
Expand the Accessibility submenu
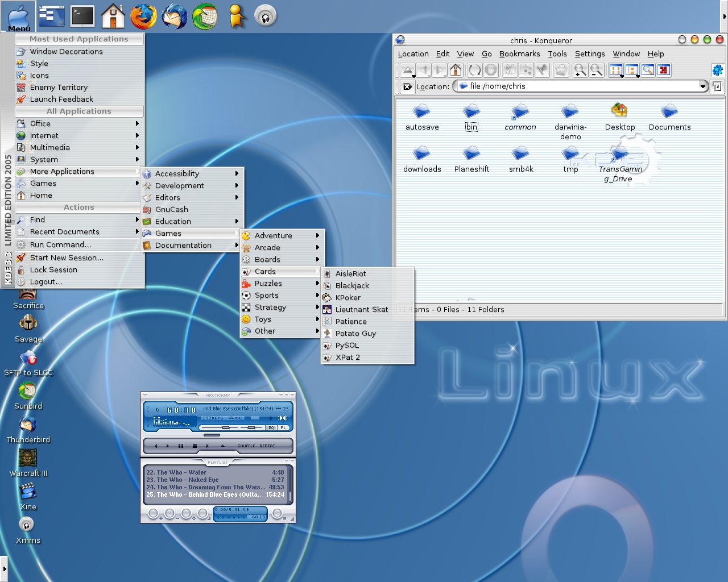(x=192, y=173)
